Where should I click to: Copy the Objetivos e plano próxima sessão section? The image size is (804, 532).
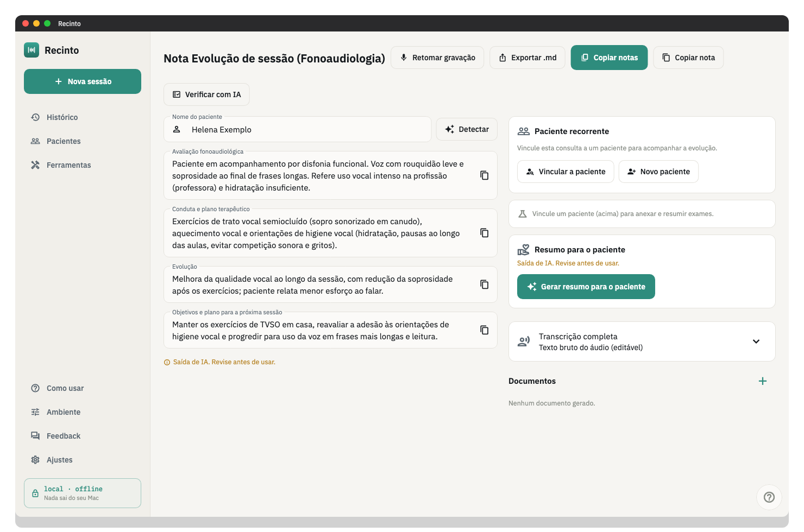pyautogui.click(x=484, y=330)
